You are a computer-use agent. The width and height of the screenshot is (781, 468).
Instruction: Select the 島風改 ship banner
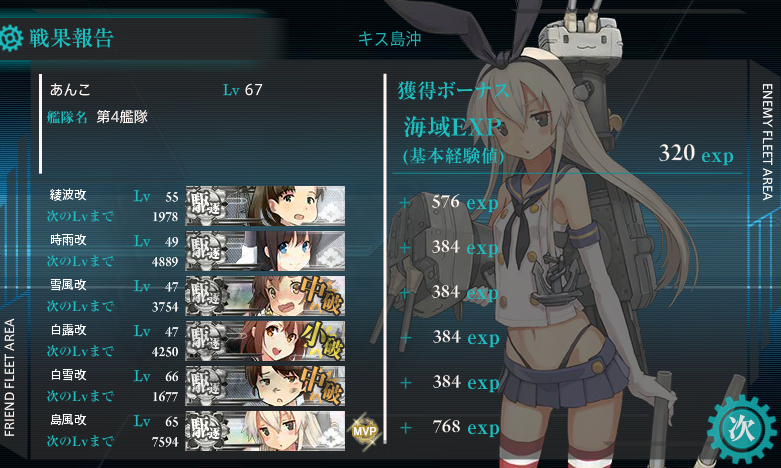(265, 431)
